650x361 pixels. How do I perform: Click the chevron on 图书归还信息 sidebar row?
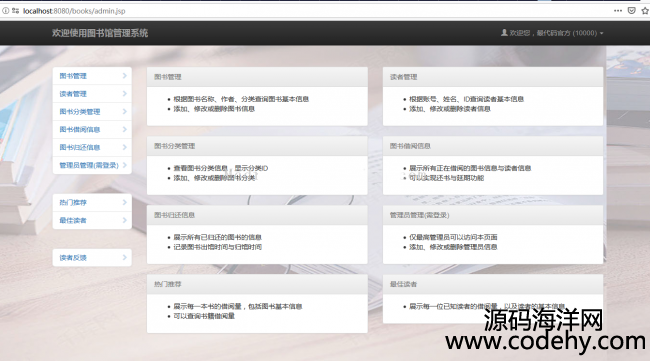[x=124, y=147]
